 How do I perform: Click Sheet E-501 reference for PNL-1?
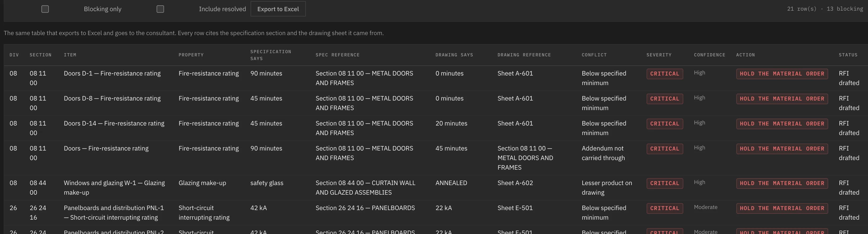[x=515, y=208]
